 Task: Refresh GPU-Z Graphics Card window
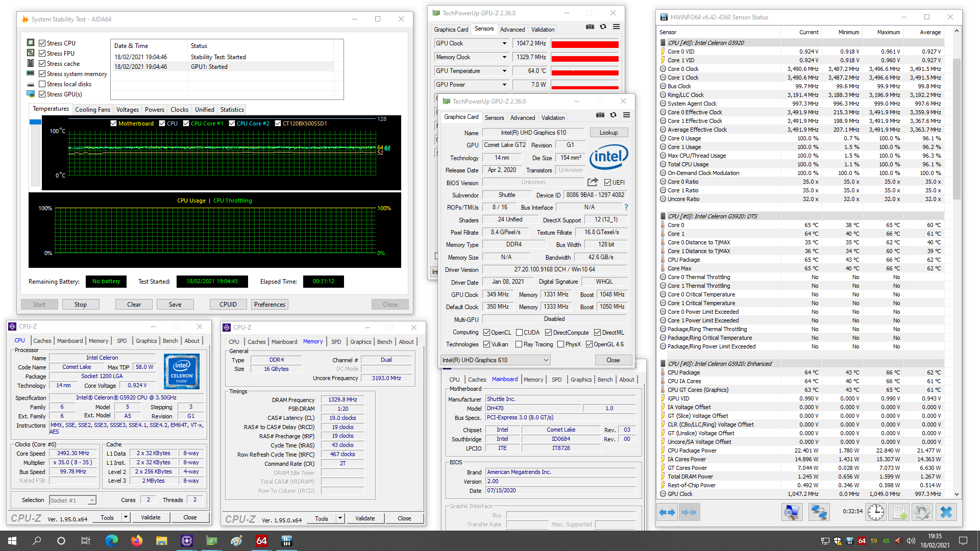tap(613, 115)
